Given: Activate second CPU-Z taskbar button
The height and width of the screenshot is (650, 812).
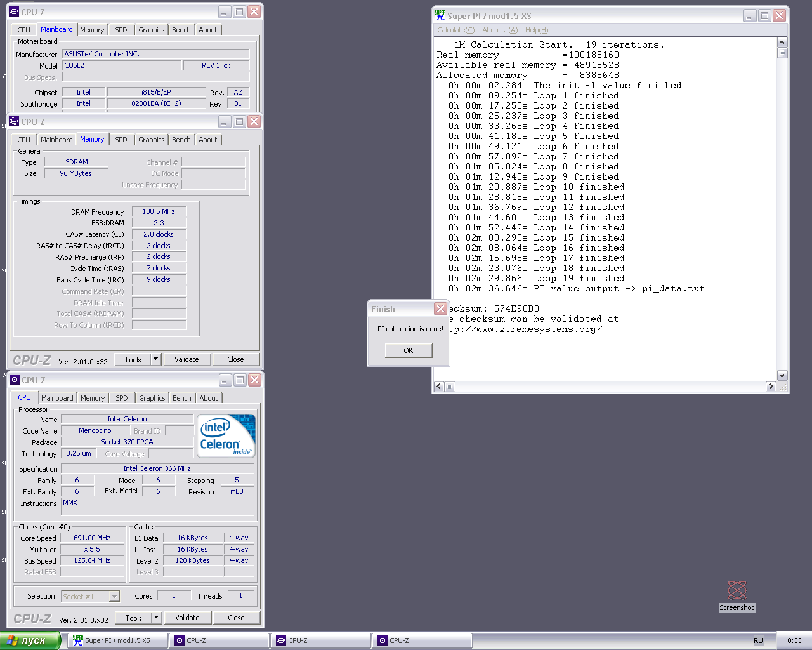Looking at the screenshot, I should tap(320, 640).
